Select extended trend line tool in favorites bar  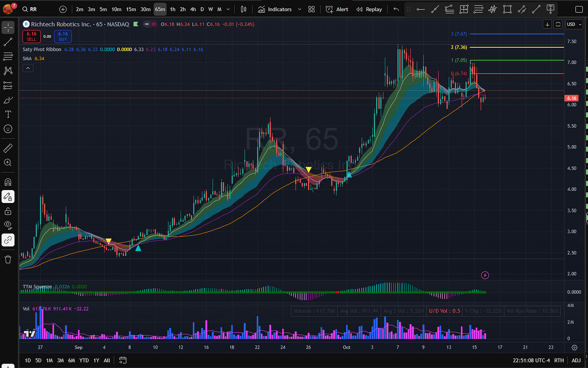click(435, 9)
